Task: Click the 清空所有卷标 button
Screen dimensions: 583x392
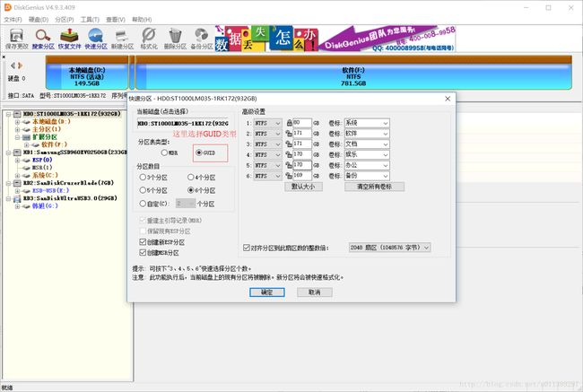Action: coord(374,187)
